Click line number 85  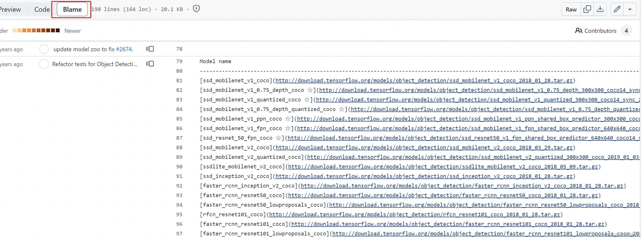(x=179, y=119)
